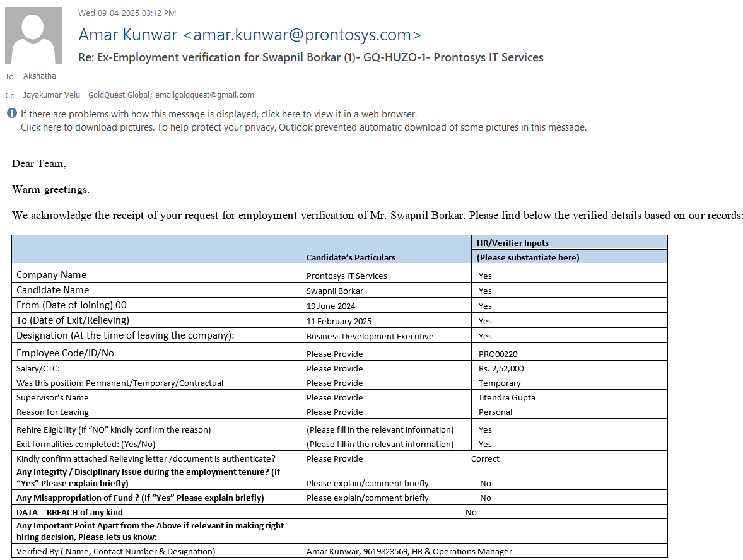Click the 11 February 2025 exit date cell
This screenshot has width=743, height=560.
[339, 321]
